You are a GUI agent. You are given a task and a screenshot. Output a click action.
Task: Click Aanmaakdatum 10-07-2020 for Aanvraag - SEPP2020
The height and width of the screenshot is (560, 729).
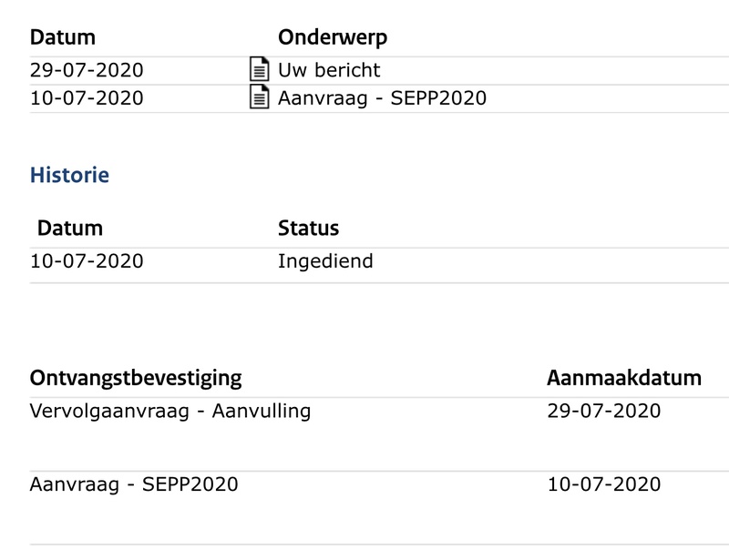pyautogui.click(x=604, y=484)
